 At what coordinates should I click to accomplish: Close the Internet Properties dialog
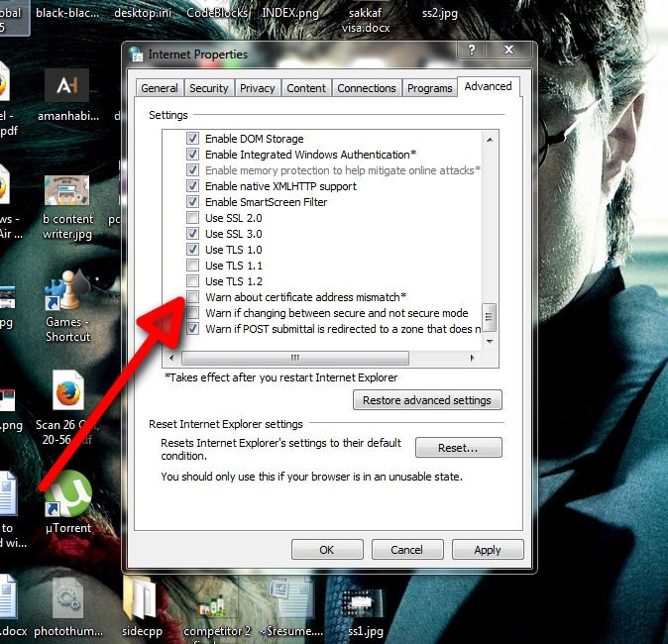pyautogui.click(x=509, y=50)
